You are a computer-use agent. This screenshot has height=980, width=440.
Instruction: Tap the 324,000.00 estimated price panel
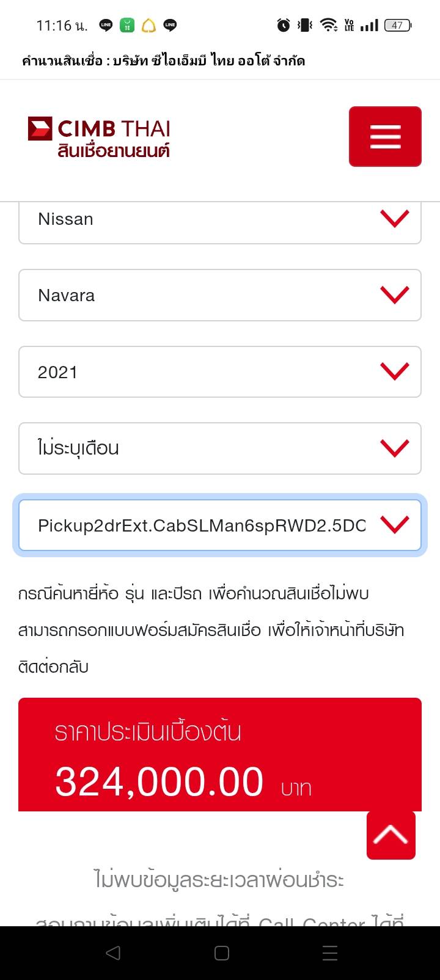click(220, 755)
